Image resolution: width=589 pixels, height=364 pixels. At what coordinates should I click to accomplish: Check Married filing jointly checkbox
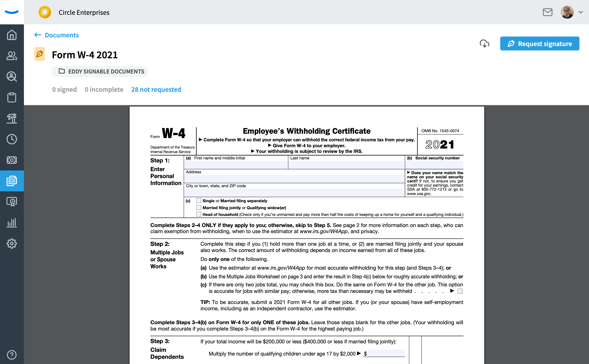tap(198, 207)
